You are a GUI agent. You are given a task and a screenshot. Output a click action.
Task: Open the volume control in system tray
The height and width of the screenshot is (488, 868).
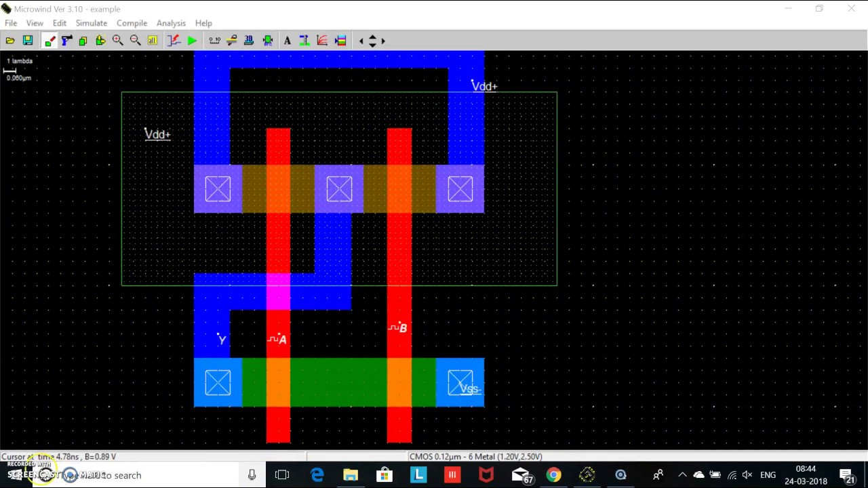point(747,475)
